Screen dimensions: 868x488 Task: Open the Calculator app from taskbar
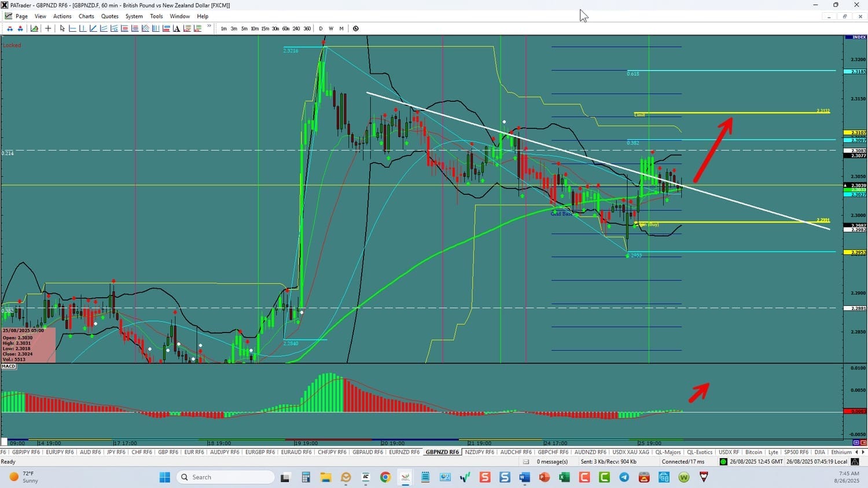(306, 477)
